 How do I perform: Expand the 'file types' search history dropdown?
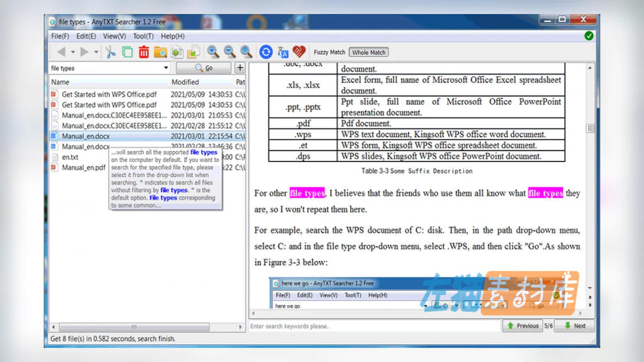coord(166,68)
